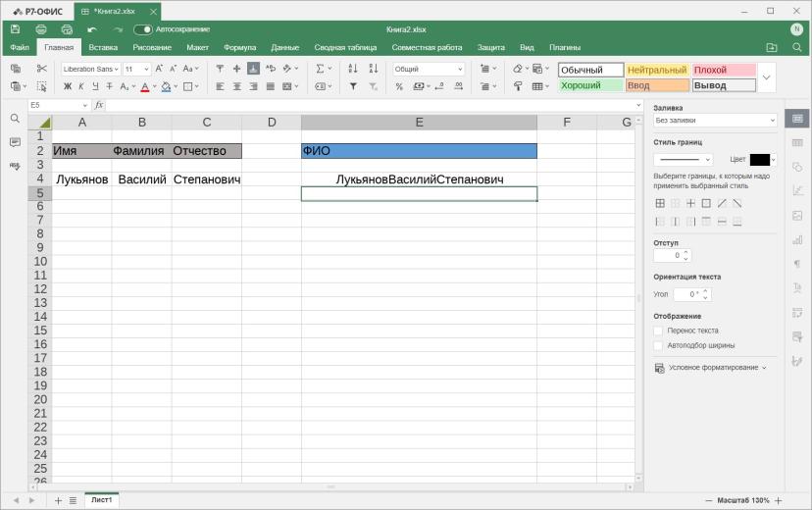Open the comments icon in left sidebar
This screenshot has height=510, width=812.
pos(15,142)
